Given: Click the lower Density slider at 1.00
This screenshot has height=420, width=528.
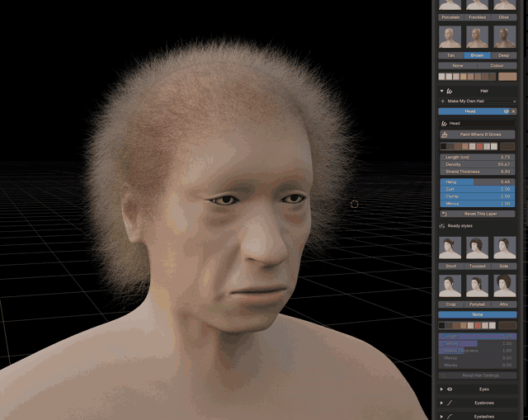Looking at the screenshot, I should point(478,343).
